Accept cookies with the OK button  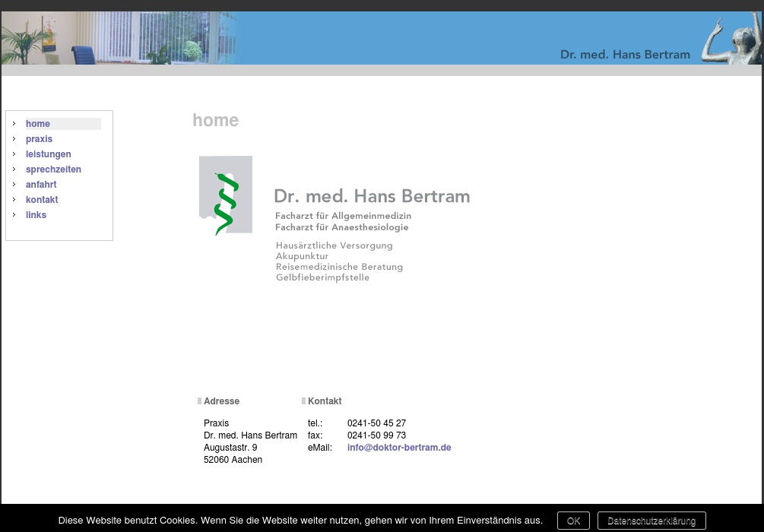pos(573,521)
